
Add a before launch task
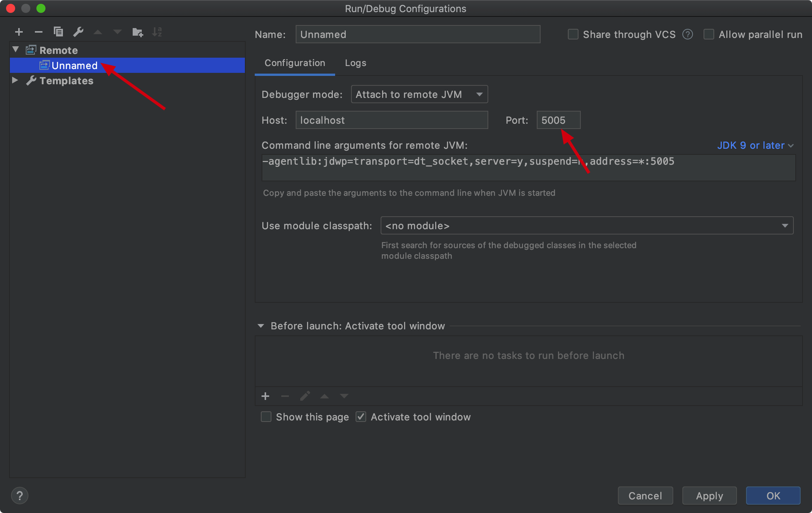point(265,397)
